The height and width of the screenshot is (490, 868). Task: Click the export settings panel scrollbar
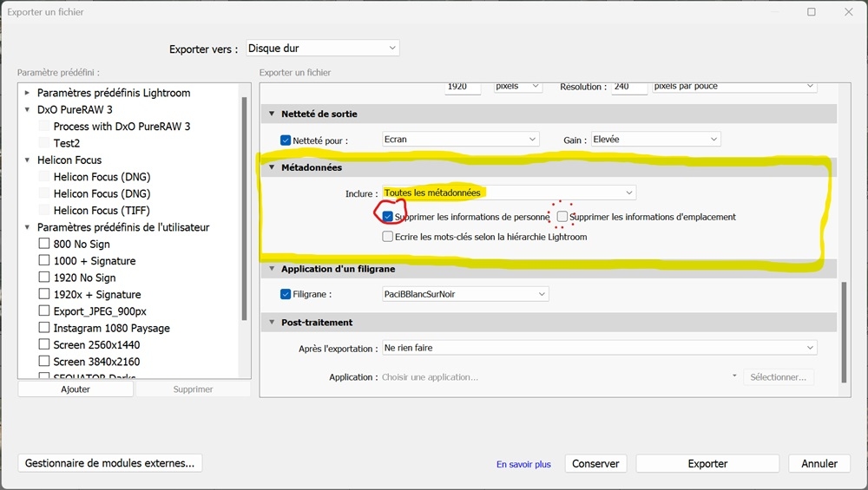(x=844, y=332)
